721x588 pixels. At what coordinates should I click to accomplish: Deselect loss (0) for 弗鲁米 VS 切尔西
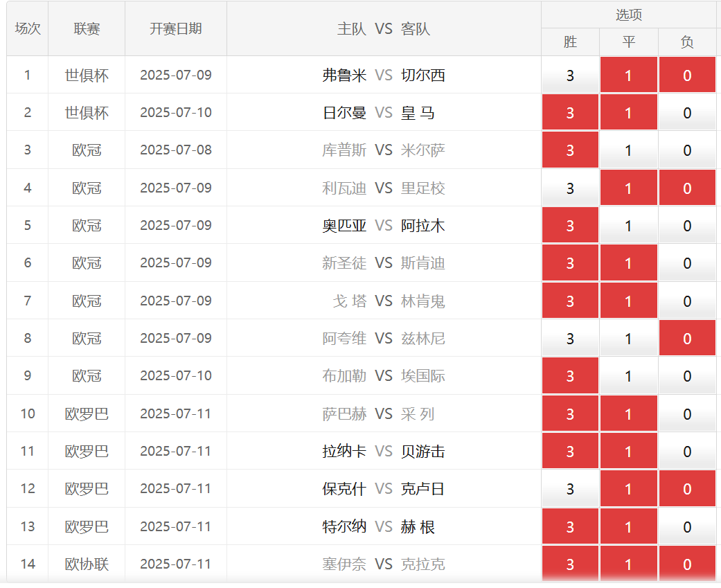(x=687, y=75)
